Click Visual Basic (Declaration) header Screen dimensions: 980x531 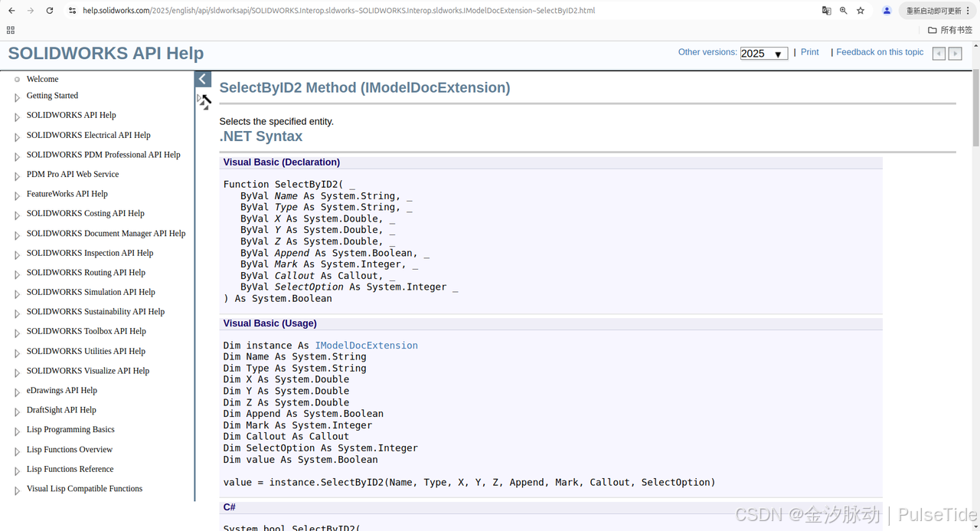coord(282,162)
